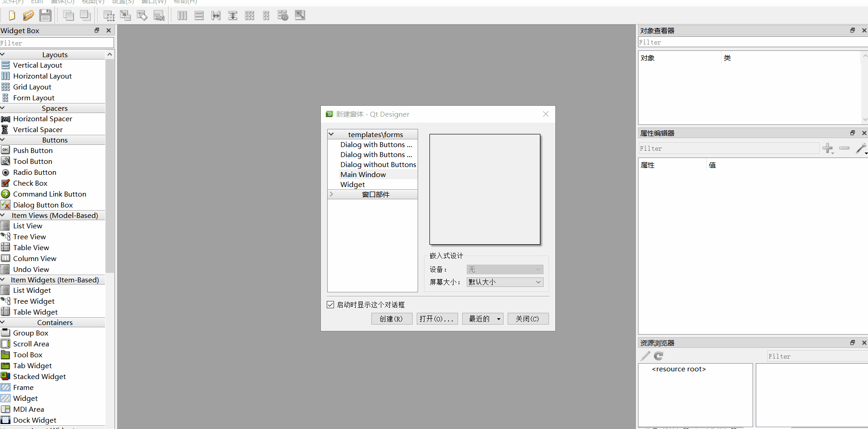Click the reload icon in 资源浏览器
Viewport: 868px width, 429px height.
click(658, 356)
